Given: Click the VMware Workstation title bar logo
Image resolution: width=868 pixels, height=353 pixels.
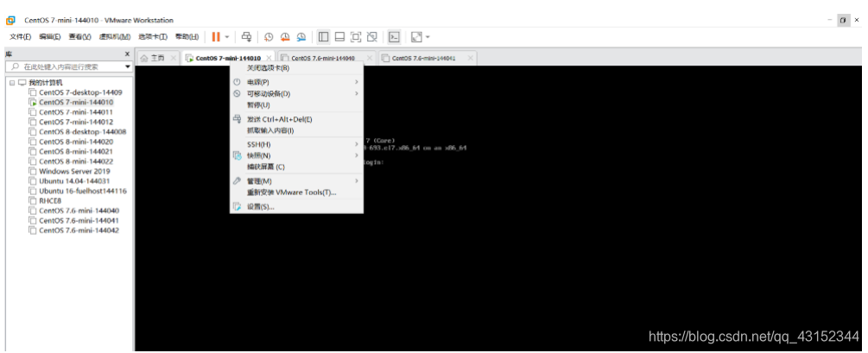Looking at the screenshot, I should click(10, 20).
